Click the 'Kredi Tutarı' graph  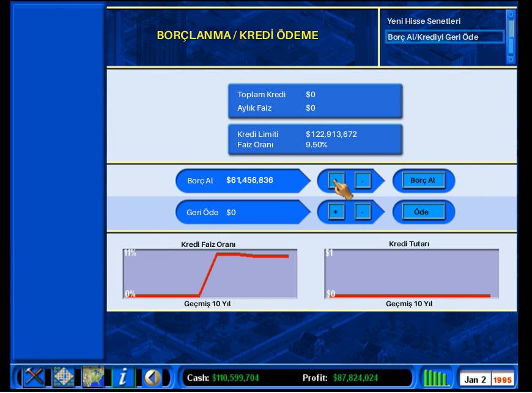(x=411, y=273)
